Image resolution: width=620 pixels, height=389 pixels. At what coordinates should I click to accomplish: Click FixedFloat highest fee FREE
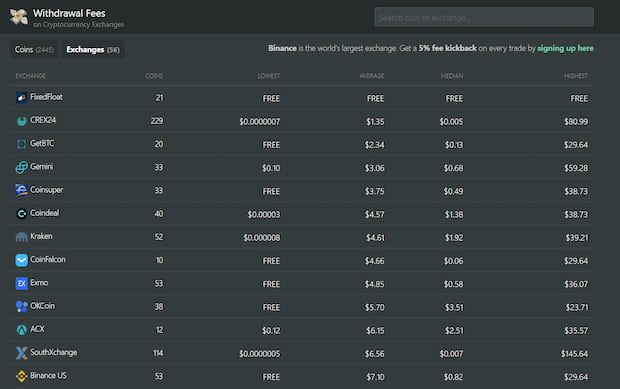pos(579,98)
